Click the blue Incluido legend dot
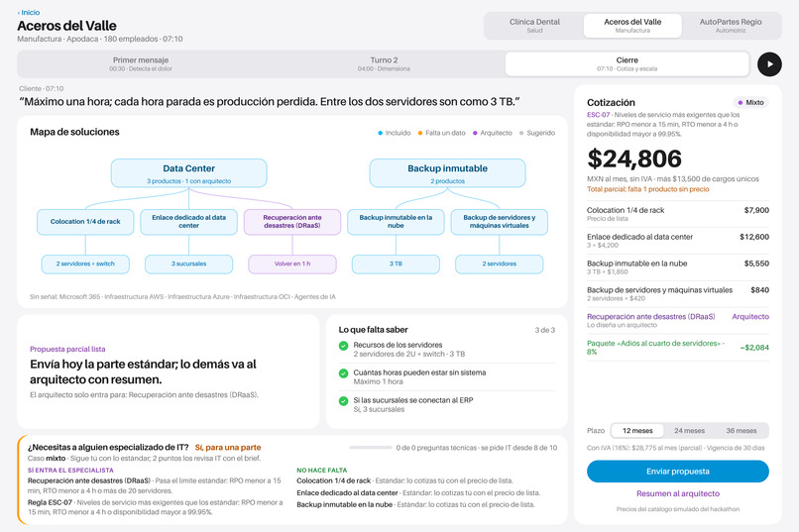This screenshot has width=799, height=532. pos(380,133)
